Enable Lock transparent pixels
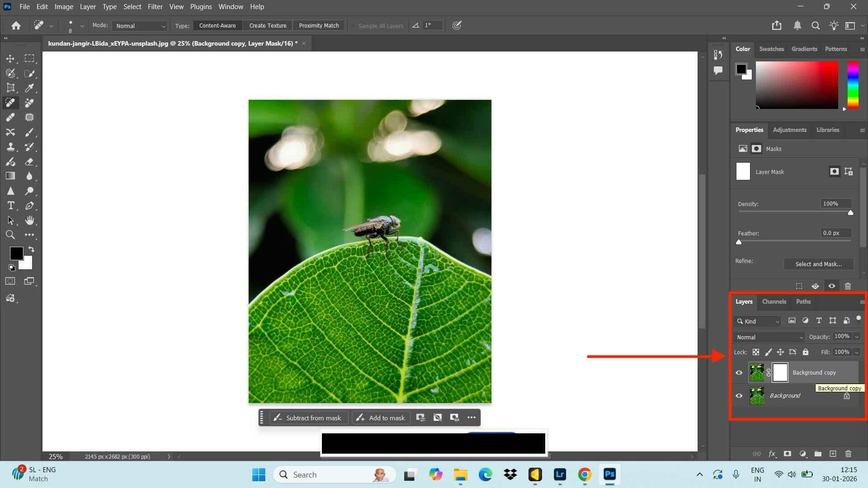This screenshot has height=488, width=868. [x=756, y=352]
